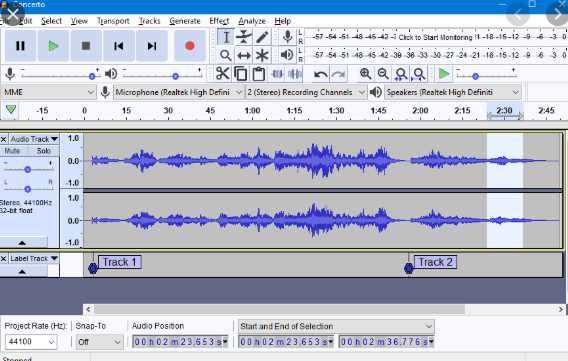The height and width of the screenshot is (361, 568).
Task: Click the playback volume slider handle
Action: (x=175, y=76)
